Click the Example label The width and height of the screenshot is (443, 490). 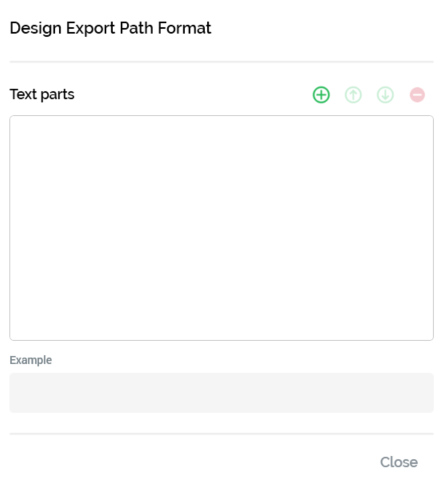point(31,360)
